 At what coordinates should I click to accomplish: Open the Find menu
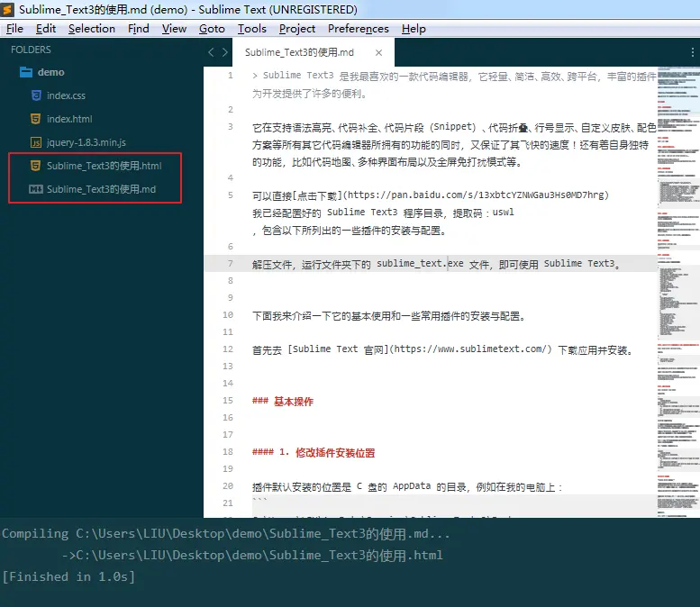(139, 29)
